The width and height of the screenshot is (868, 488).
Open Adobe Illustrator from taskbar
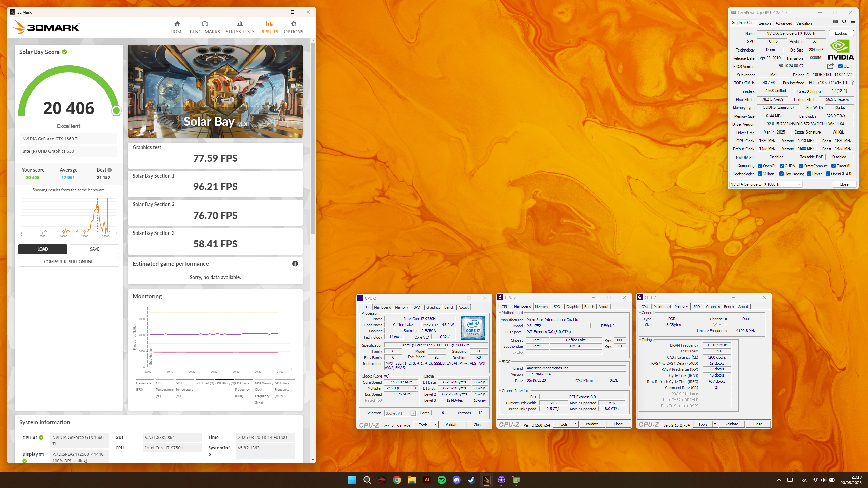coord(427,480)
